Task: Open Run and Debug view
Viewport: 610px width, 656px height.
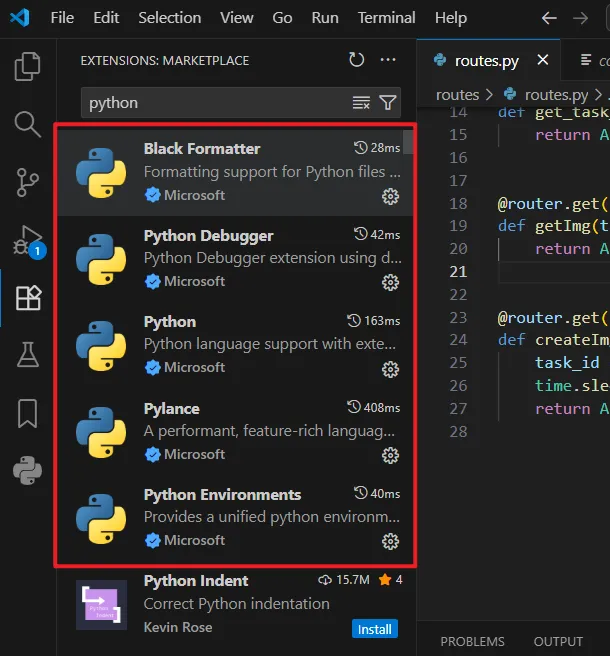Action: [28, 241]
